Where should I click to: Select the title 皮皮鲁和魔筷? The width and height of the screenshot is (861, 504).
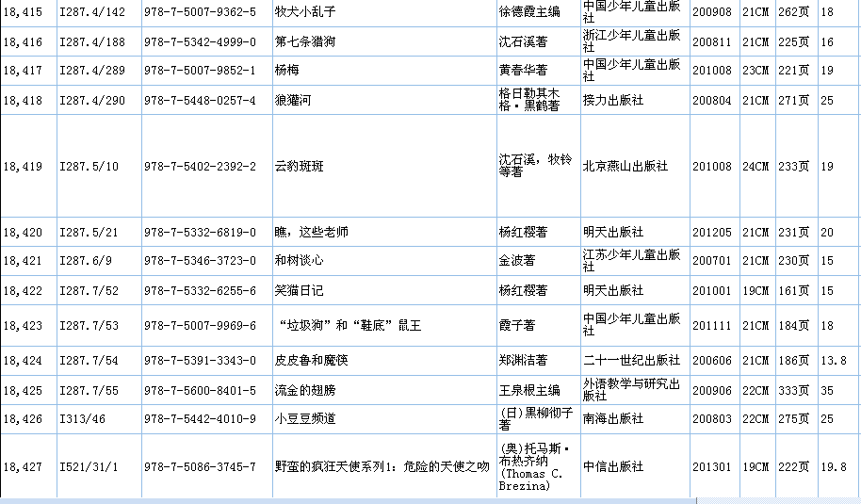312,361
